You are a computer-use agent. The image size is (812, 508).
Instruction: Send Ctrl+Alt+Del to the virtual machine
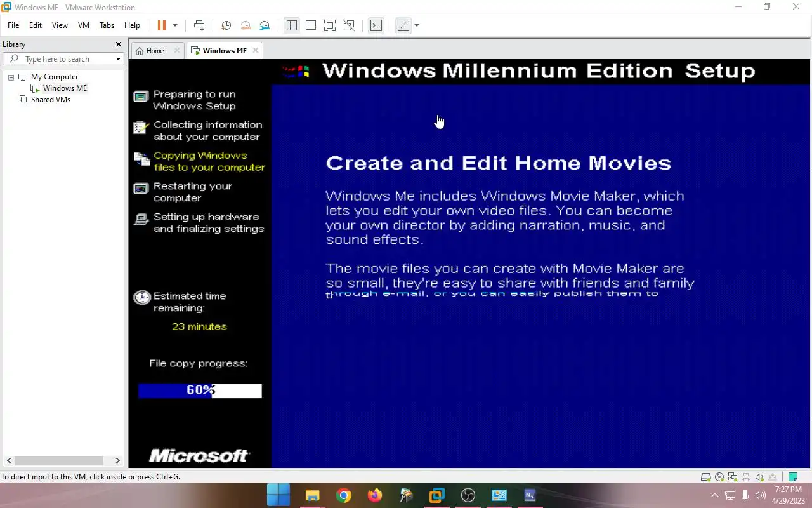tap(199, 25)
